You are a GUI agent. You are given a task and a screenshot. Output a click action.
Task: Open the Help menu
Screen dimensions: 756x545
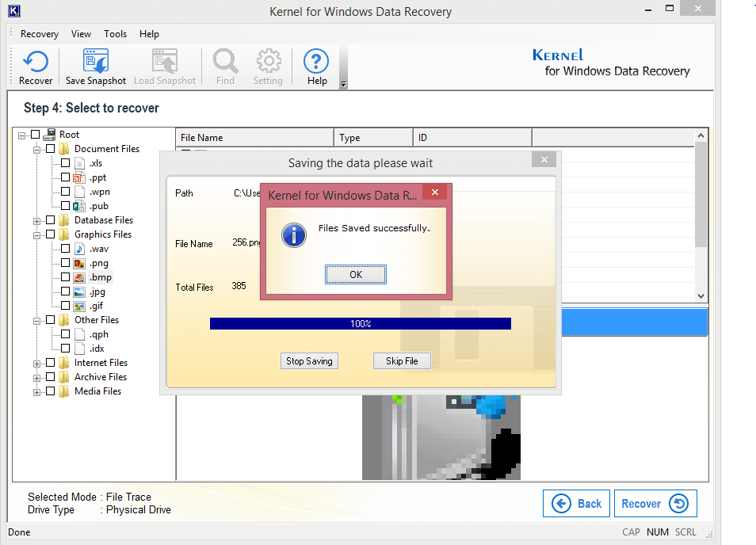coord(149,34)
